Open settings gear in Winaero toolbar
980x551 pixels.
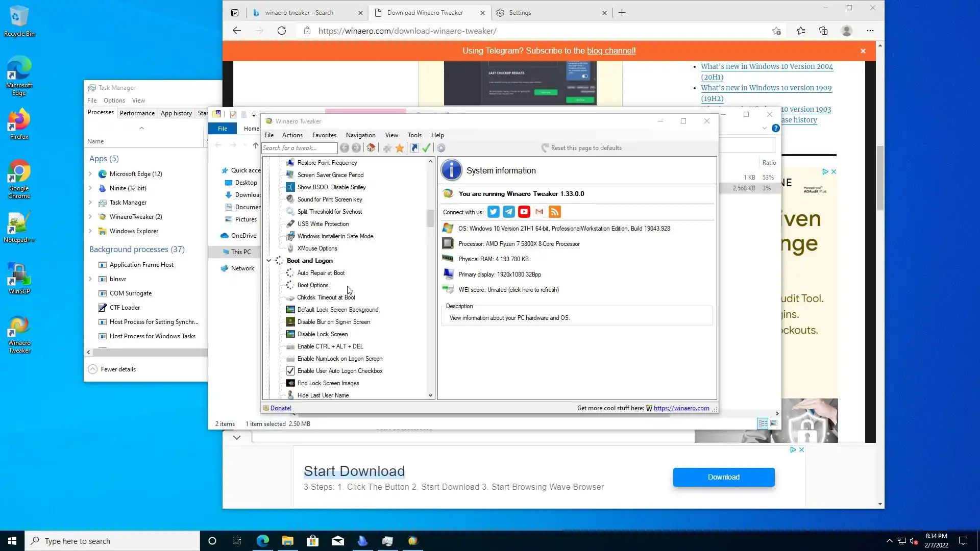click(x=441, y=148)
